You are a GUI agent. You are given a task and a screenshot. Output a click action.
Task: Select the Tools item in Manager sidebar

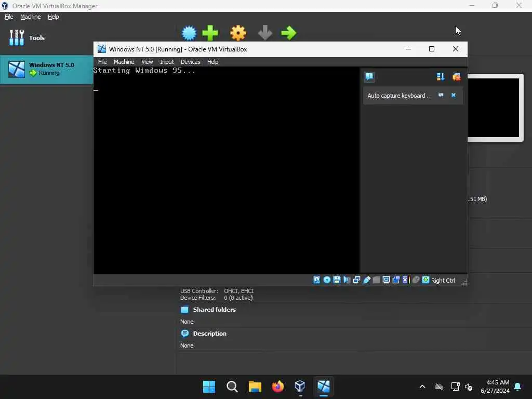click(46, 37)
